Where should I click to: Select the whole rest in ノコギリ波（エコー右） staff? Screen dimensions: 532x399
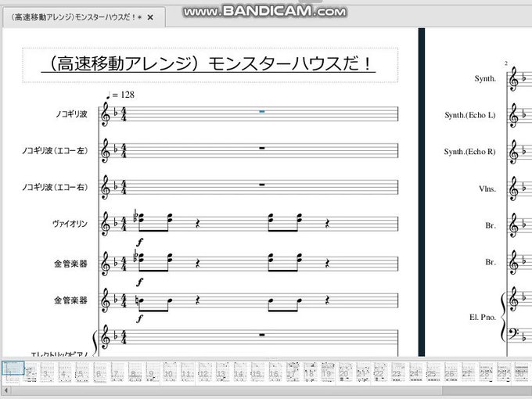261,185
